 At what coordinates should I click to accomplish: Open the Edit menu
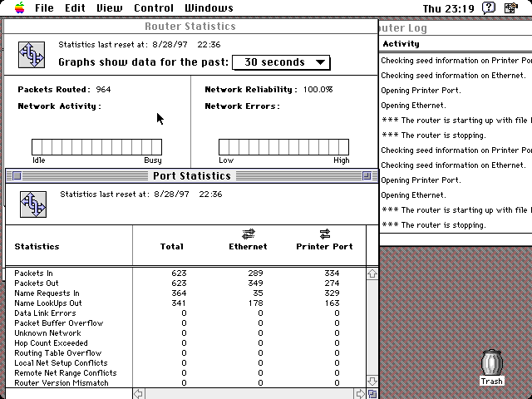[x=75, y=7]
